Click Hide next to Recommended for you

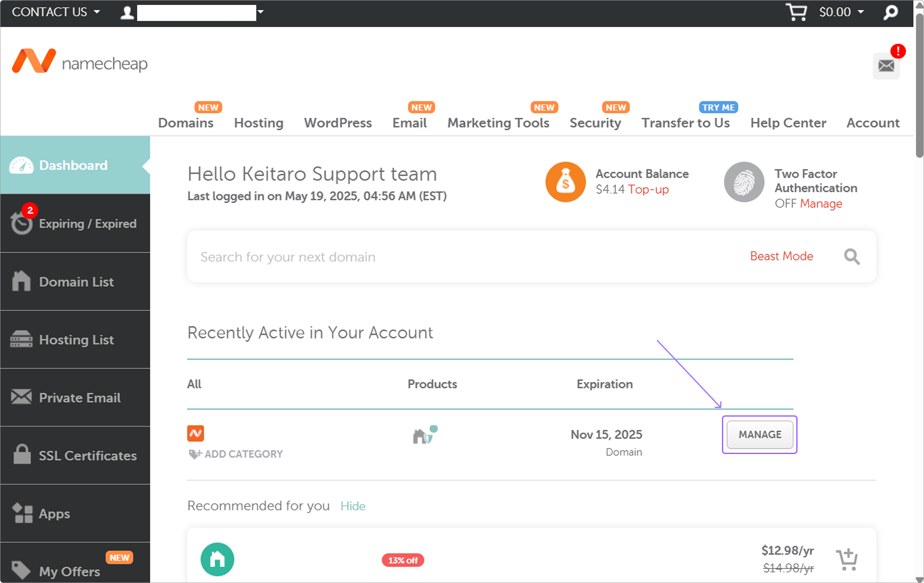pyautogui.click(x=353, y=506)
